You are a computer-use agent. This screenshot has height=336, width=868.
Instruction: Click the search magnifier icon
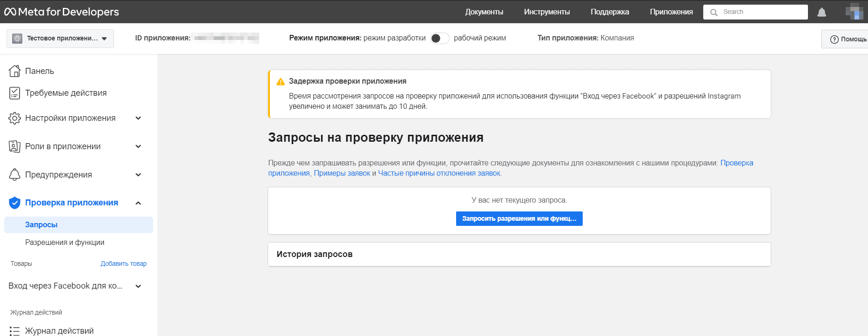click(x=713, y=13)
